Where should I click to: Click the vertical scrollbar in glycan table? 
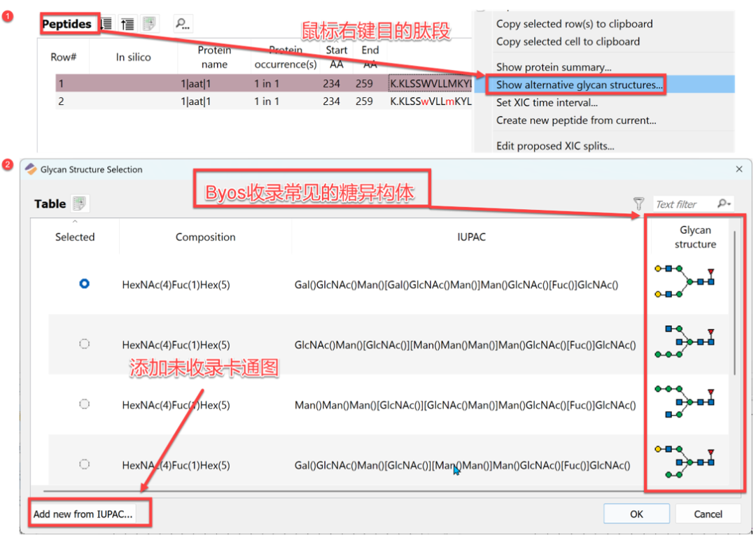coord(734,301)
